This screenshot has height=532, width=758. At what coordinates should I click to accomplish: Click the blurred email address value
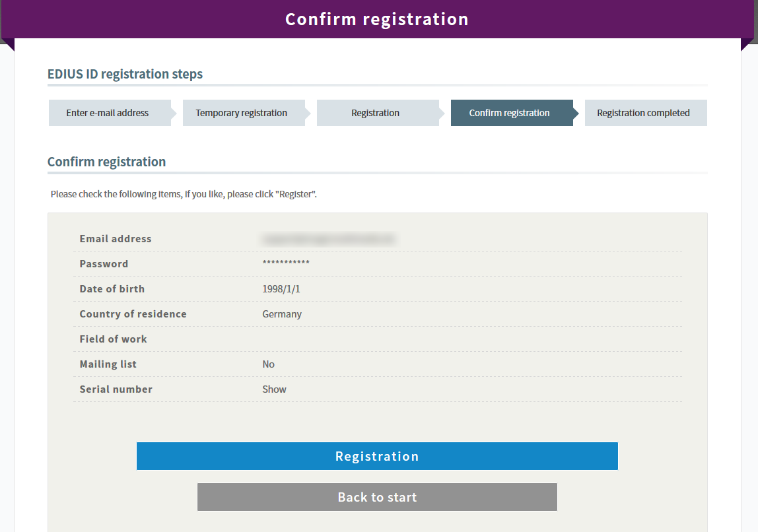(x=328, y=239)
